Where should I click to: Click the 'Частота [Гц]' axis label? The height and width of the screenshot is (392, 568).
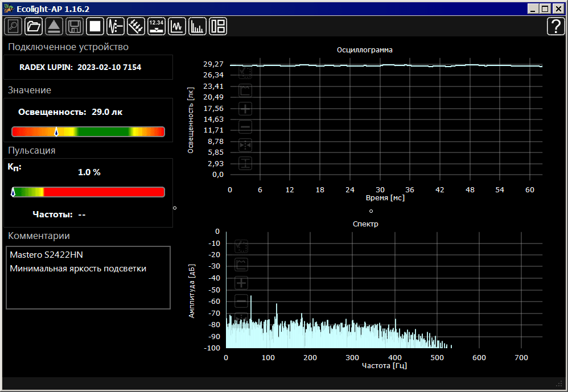384,366
